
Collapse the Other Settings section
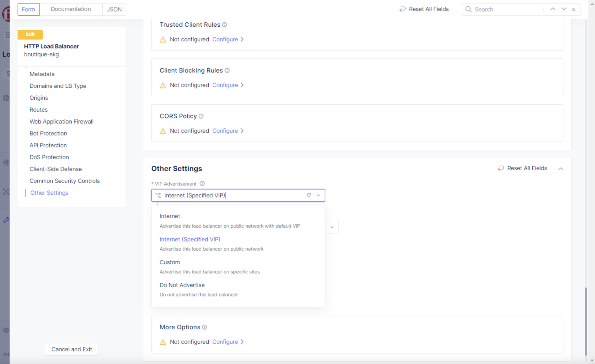click(x=561, y=169)
